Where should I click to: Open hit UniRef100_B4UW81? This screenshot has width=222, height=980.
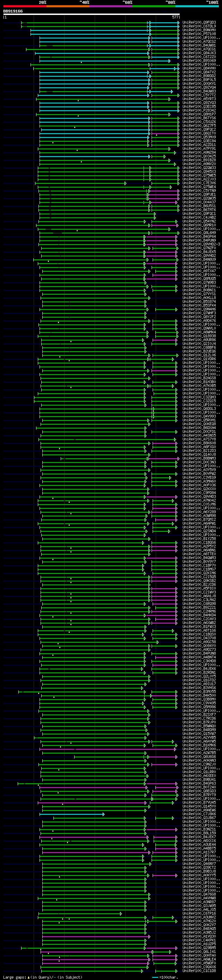199,46
